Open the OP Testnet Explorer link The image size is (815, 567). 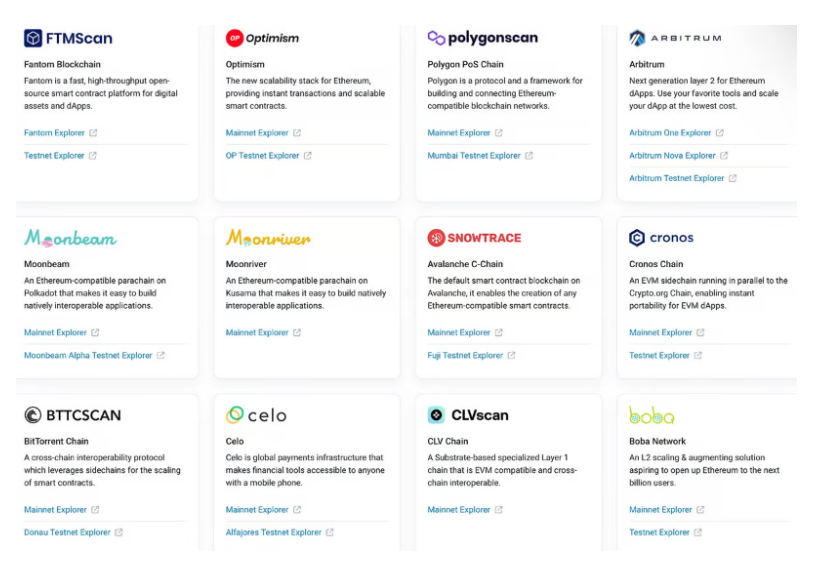point(262,155)
